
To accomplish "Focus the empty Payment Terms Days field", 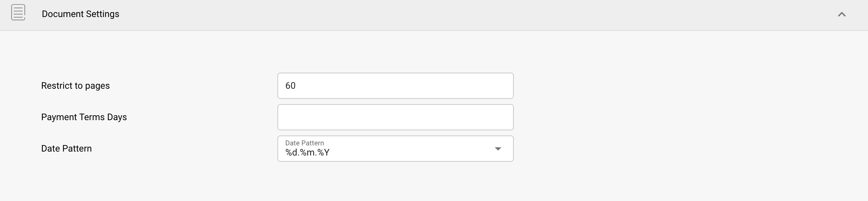I will 395,117.
